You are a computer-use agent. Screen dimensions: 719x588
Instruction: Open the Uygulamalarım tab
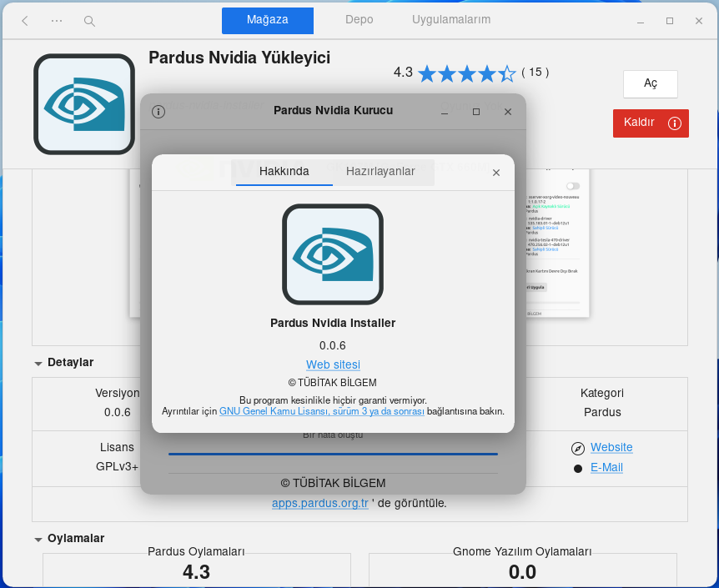pyautogui.click(x=451, y=20)
